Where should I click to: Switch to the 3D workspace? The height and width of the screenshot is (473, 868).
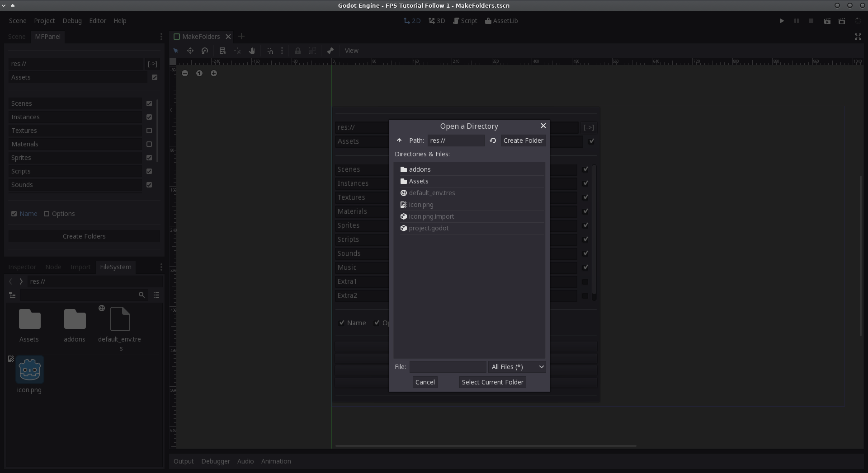coord(437,21)
